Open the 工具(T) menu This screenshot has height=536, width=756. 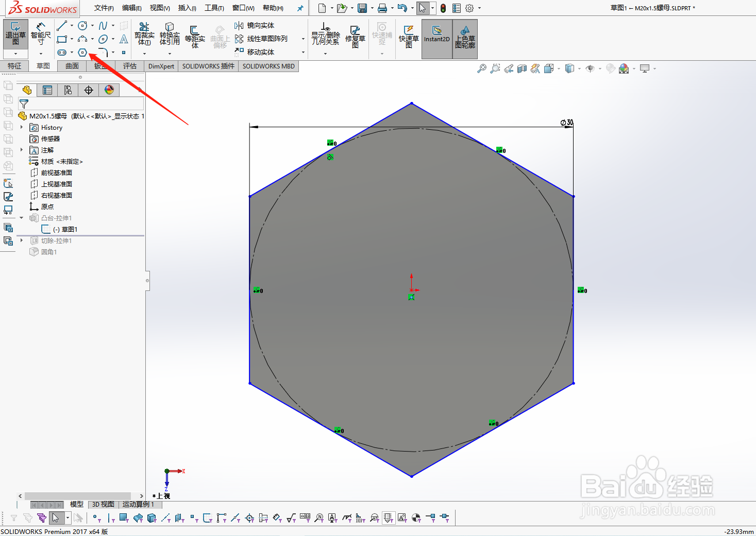tap(214, 8)
